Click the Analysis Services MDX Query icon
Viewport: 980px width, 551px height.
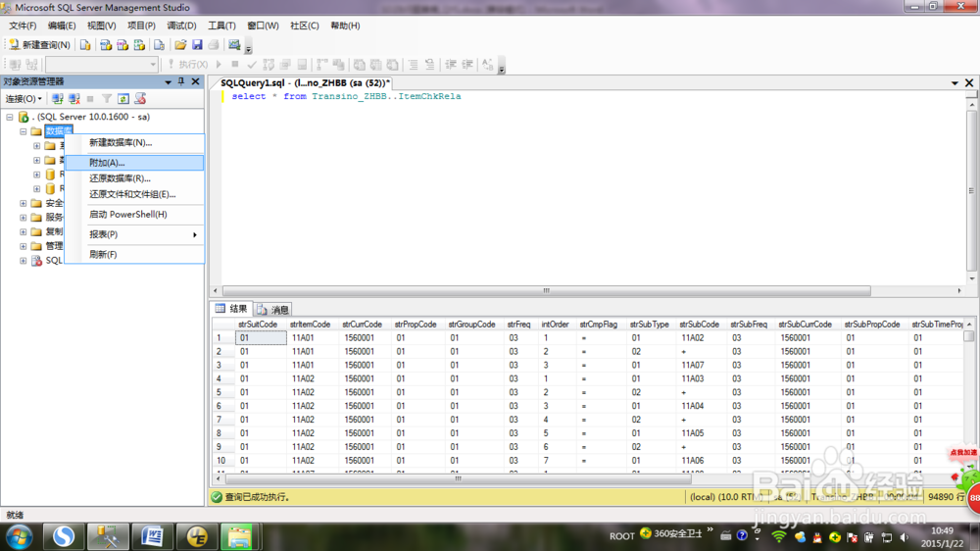point(106,44)
